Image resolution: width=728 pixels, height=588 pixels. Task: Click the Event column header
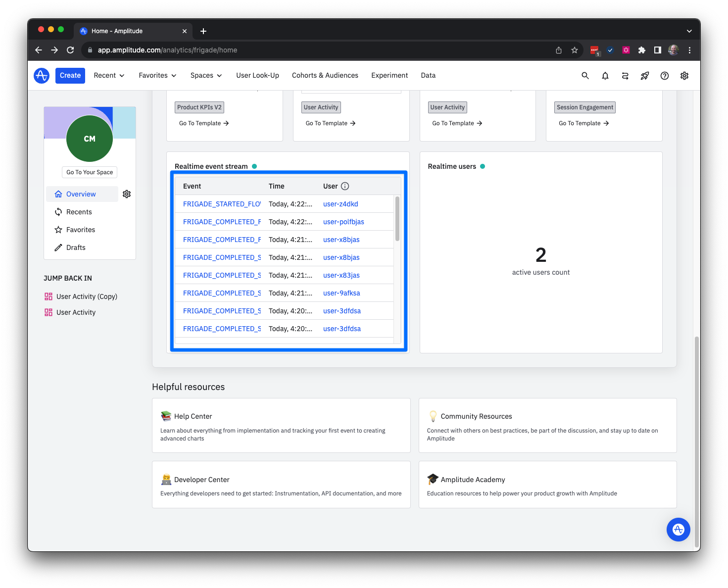point(192,186)
